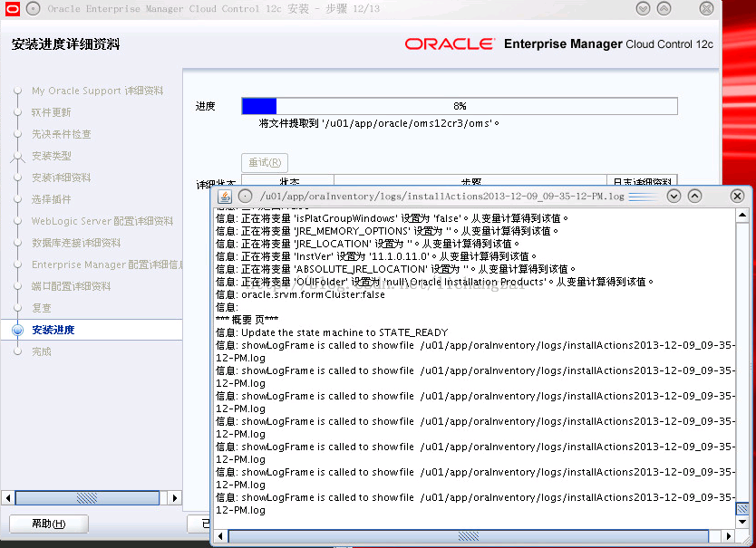
Task: Open window menu button in log window title bar
Action: (246, 197)
